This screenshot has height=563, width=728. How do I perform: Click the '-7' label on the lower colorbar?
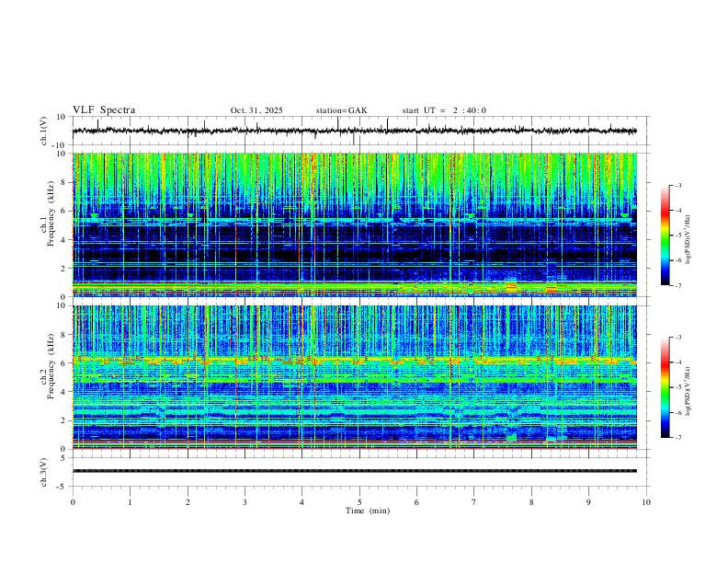click(x=677, y=438)
